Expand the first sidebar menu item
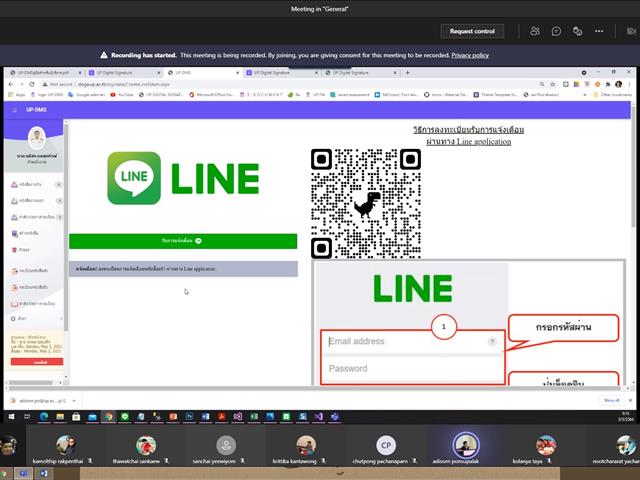 tap(36, 184)
